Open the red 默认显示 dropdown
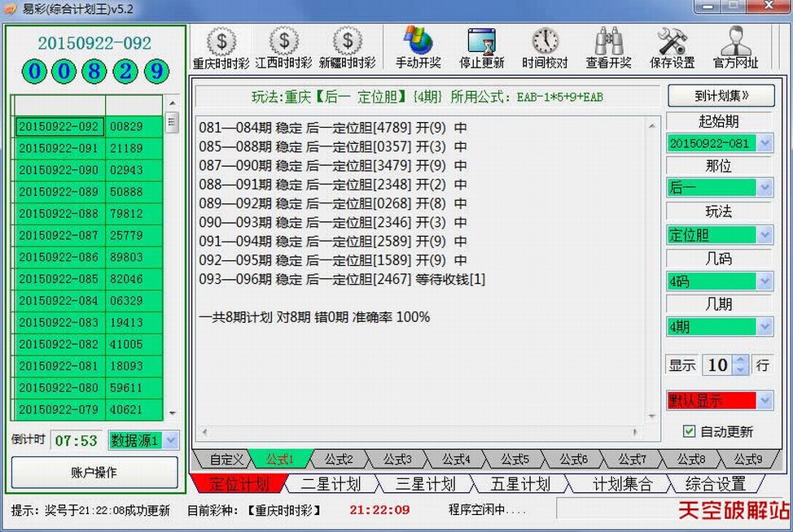Screen dimensions: 793x532 764,401
